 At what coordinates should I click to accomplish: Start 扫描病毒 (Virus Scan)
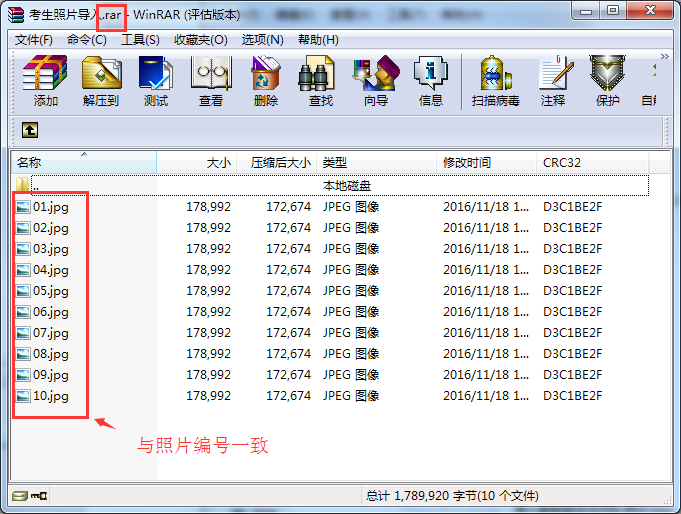click(496, 81)
